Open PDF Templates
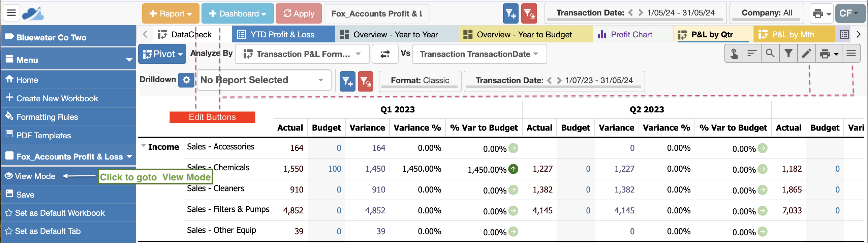This screenshot has height=243, width=868. 69,135
